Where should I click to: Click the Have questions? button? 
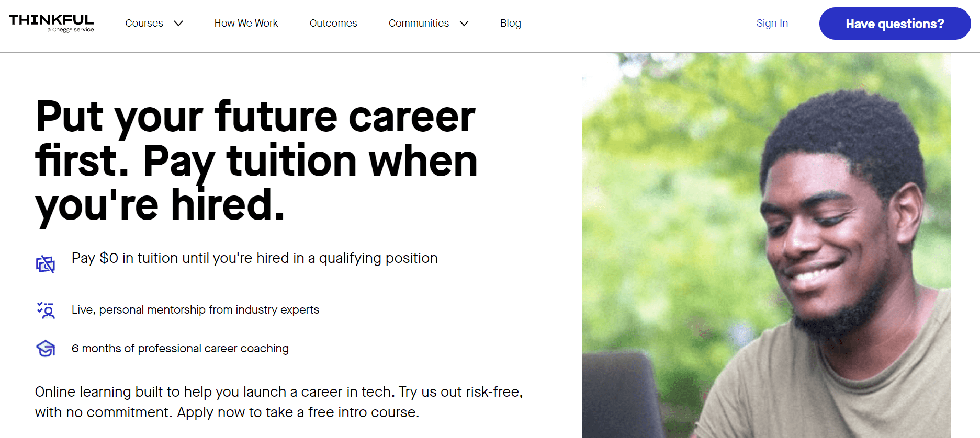pos(895,24)
